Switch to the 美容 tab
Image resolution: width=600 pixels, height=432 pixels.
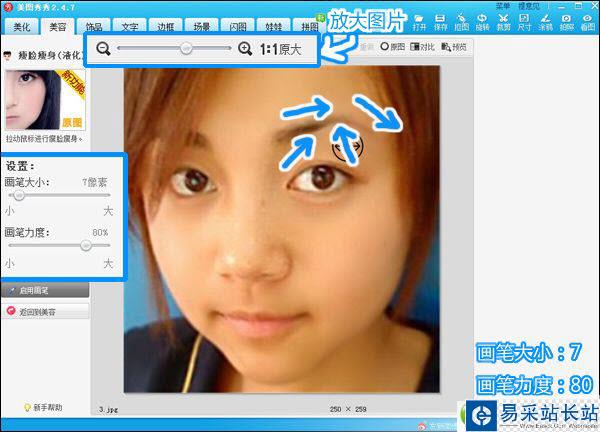coord(58,26)
